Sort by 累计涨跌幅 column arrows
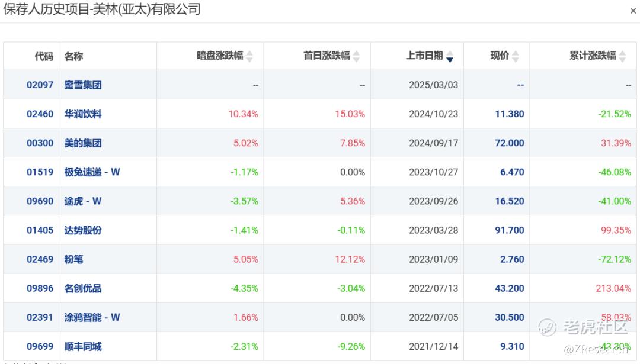640x364 pixels. tap(622, 56)
